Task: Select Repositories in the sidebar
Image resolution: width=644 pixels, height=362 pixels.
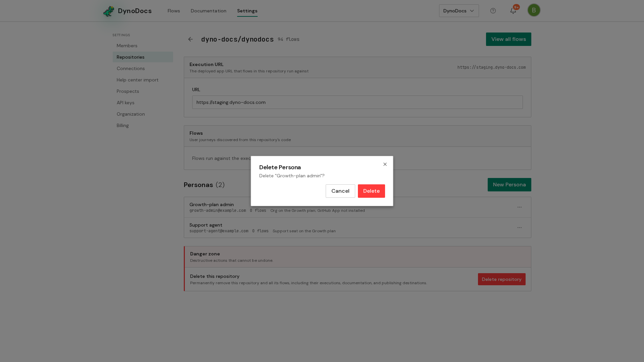Action: click(x=143, y=57)
